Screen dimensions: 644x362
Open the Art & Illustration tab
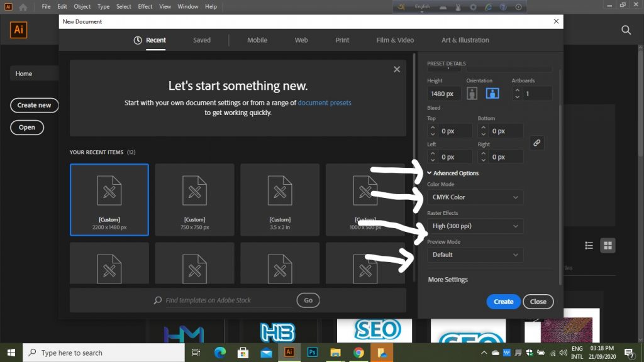click(x=465, y=40)
